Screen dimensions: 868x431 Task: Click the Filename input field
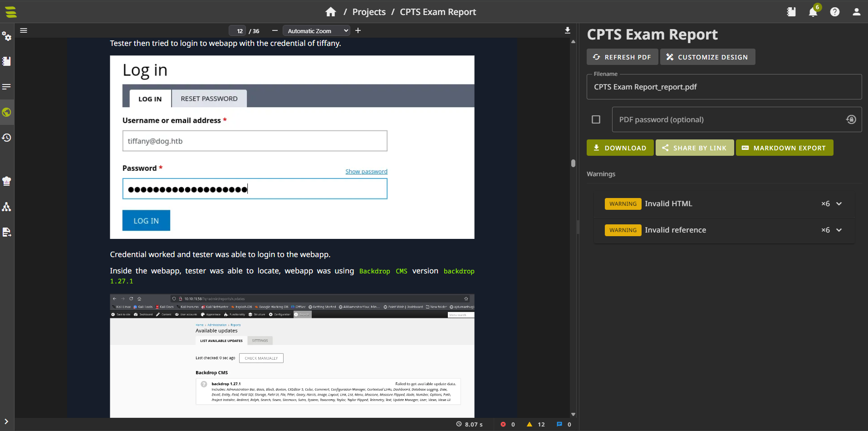coord(724,87)
